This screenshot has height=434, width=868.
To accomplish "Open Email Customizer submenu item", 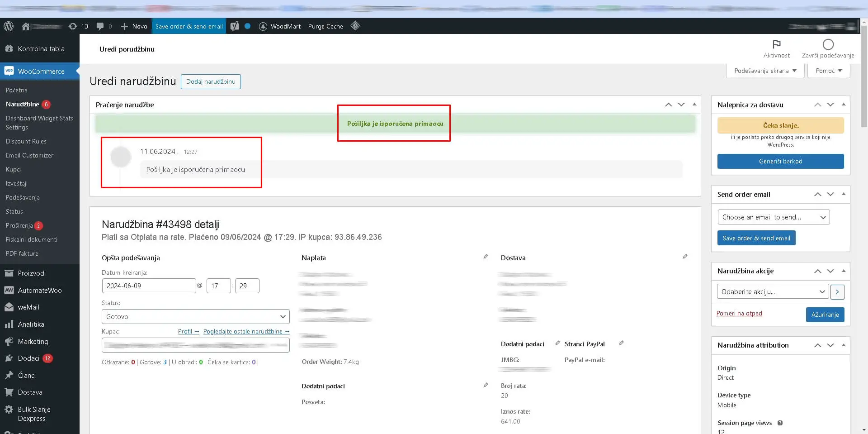I will click(x=29, y=155).
